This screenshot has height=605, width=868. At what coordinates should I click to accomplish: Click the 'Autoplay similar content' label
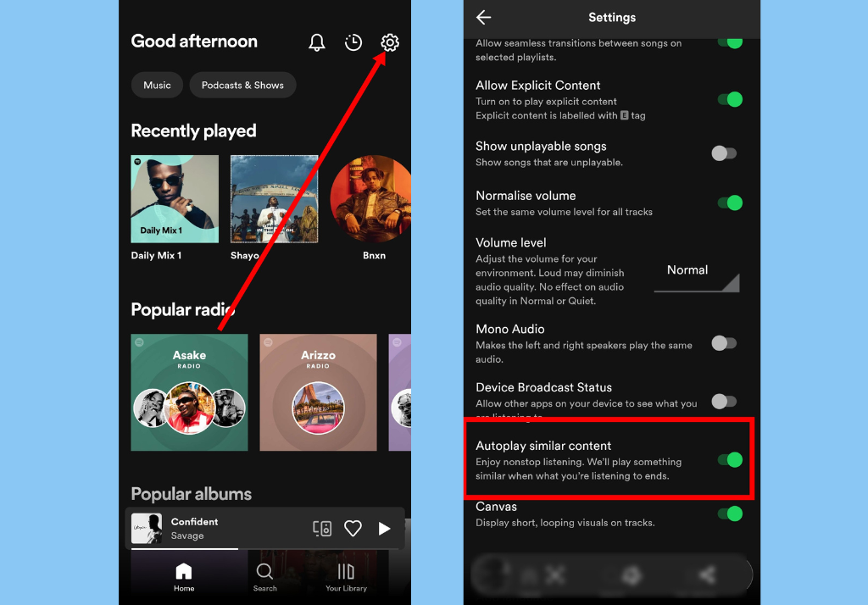tap(543, 446)
